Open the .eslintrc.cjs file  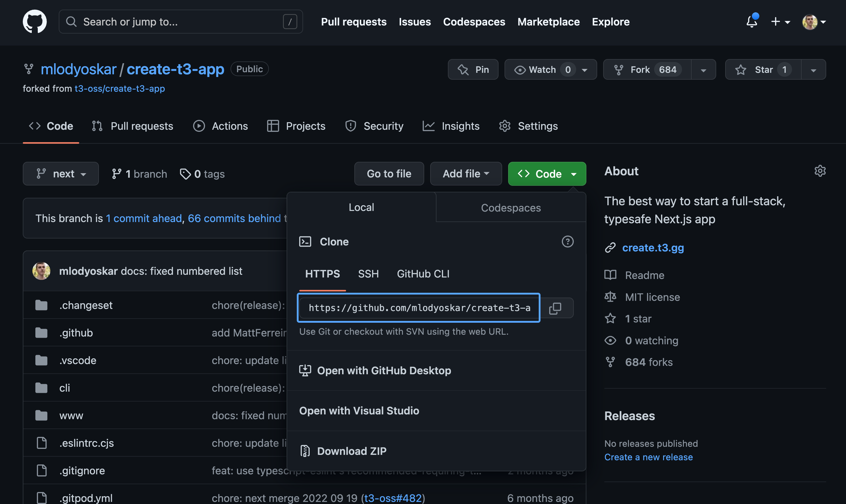click(87, 443)
